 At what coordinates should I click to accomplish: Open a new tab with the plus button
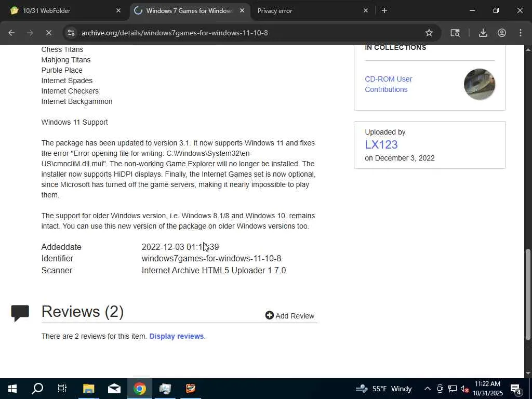[x=384, y=10]
